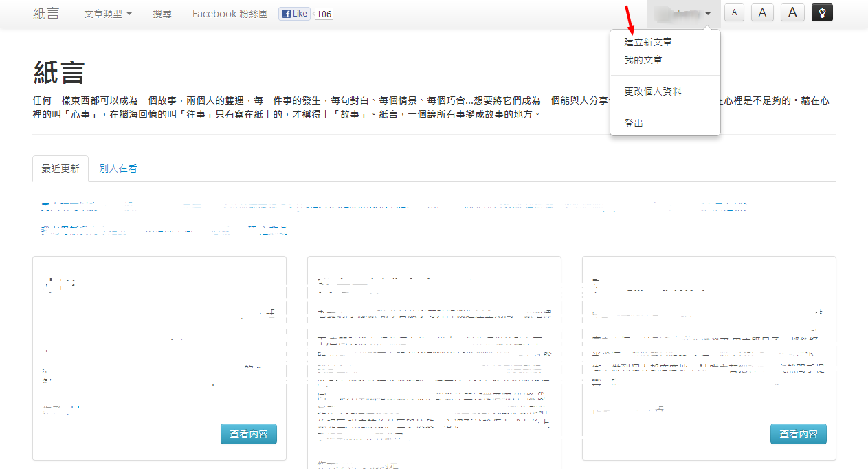The height and width of the screenshot is (469, 868).
Task: Expand the 文章類型 dropdown
Action: [x=108, y=14]
